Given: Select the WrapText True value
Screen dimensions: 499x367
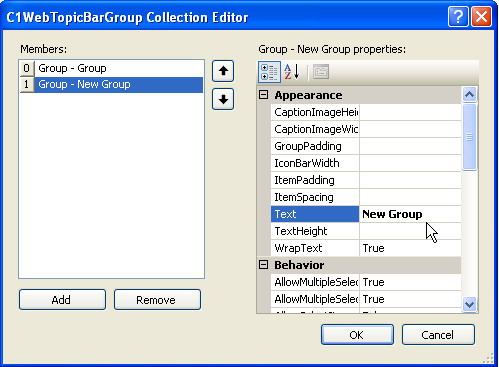Looking at the screenshot, I should click(x=410, y=248).
